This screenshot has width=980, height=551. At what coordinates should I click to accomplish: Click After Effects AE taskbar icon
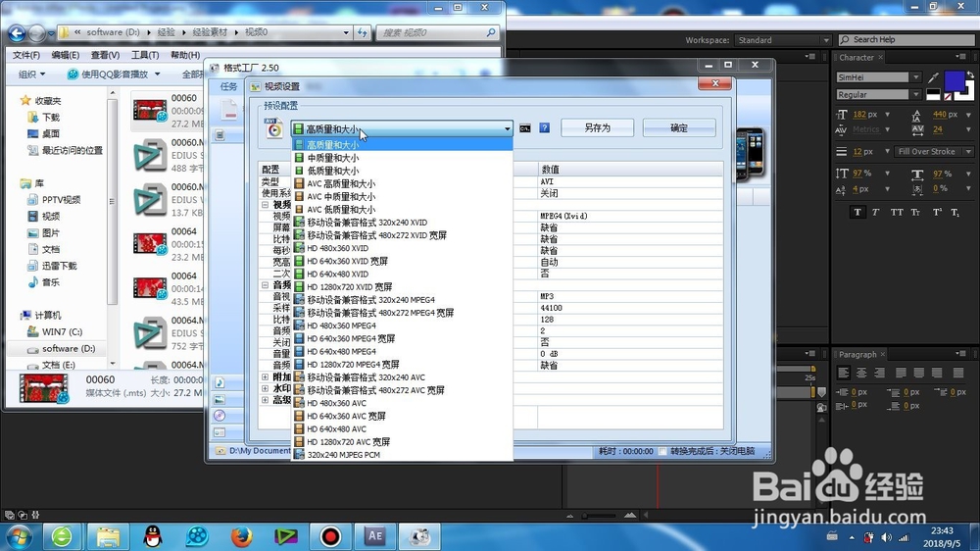375,536
